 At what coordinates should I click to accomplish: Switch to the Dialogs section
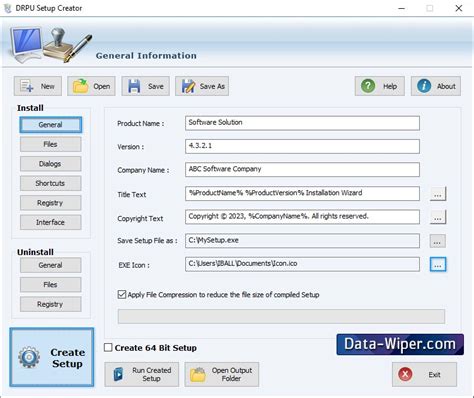pyautogui.click(x=50, y=164)
